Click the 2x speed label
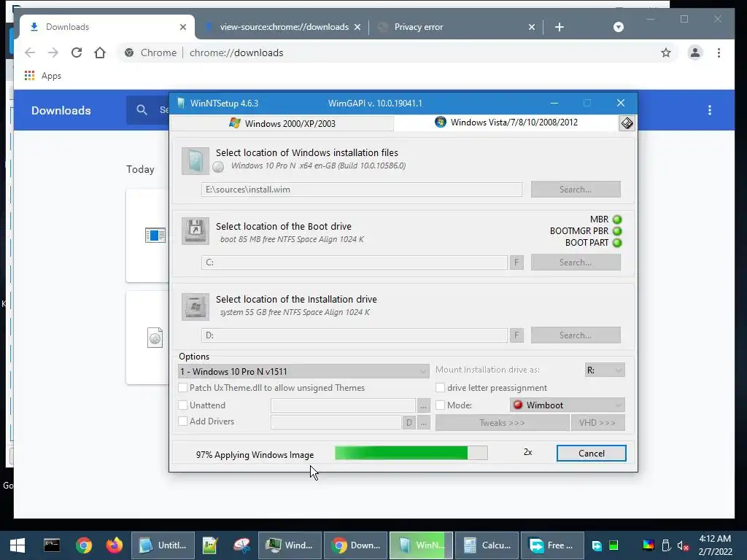Screen dimensions: 747x560 [528, 452]
